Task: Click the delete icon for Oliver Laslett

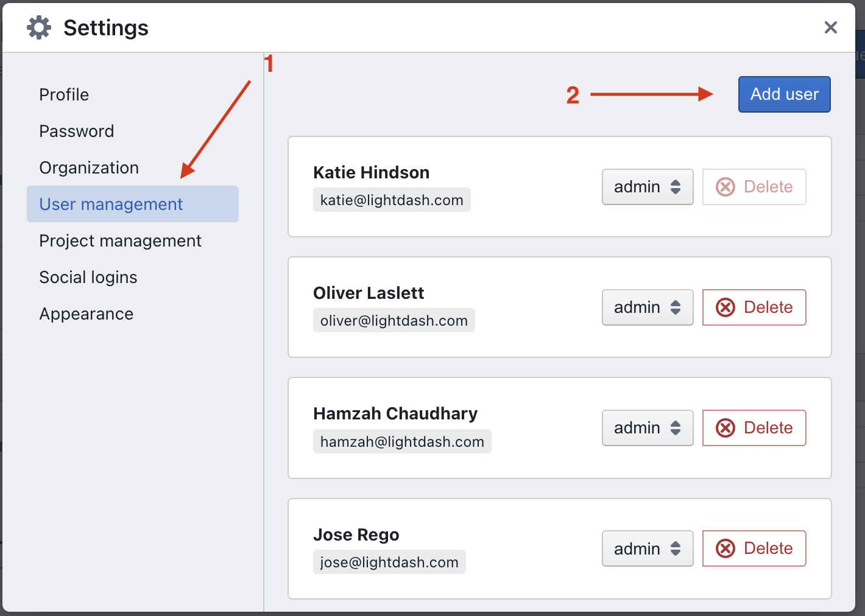Action: click(x=725, y=307)
